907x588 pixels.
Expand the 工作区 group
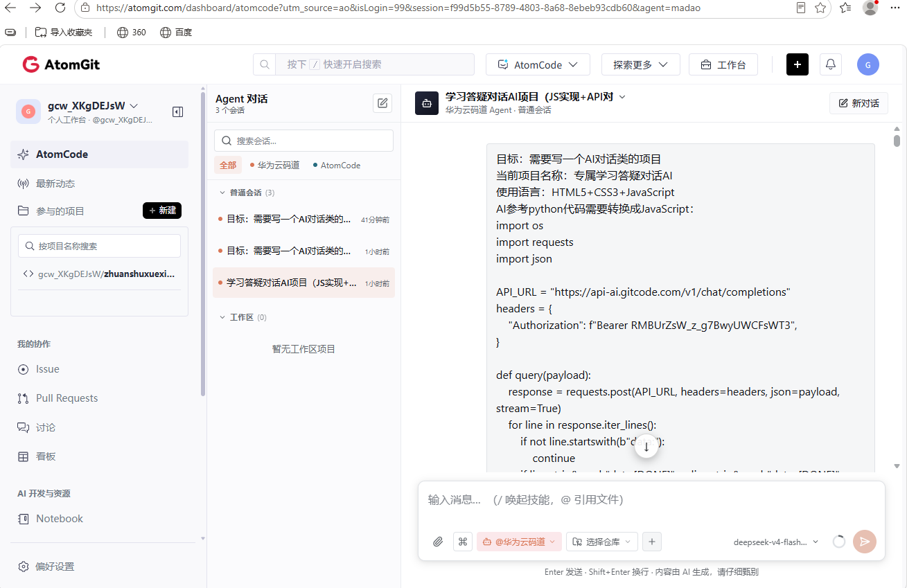[x=222, y=317]
